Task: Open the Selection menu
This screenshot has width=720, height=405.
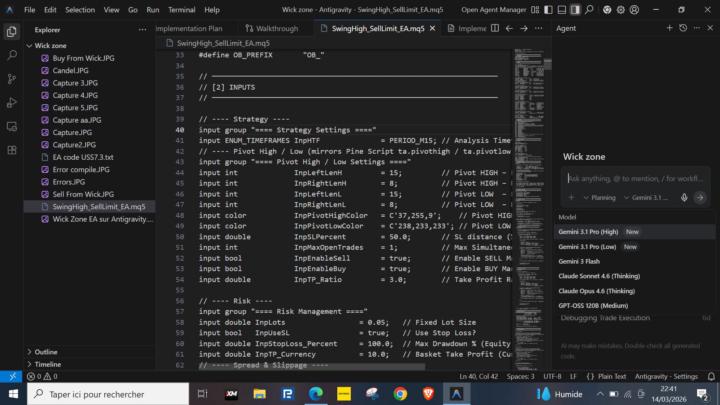Action: click(x=80, y=10)
